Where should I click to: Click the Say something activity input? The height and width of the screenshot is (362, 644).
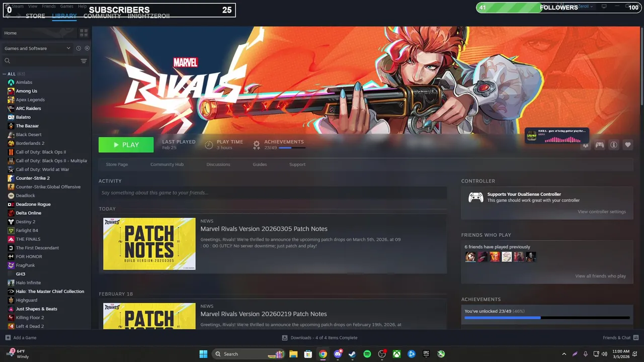click(273, 193)
